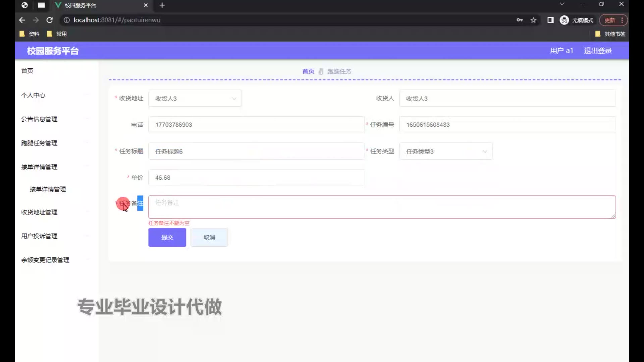Viewport: 644px width, 362px height.
Task: Open the saved passwords key icon
Action: [x=520, y=20]
